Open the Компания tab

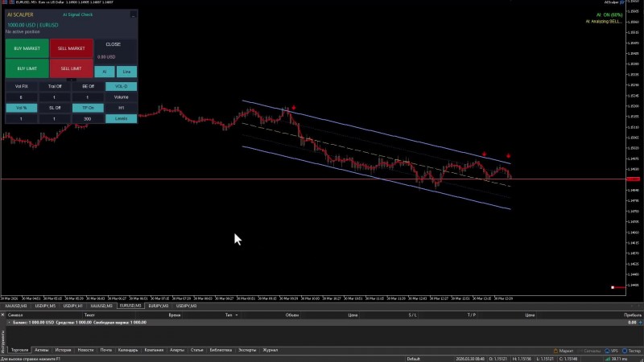tap(154, 351)
